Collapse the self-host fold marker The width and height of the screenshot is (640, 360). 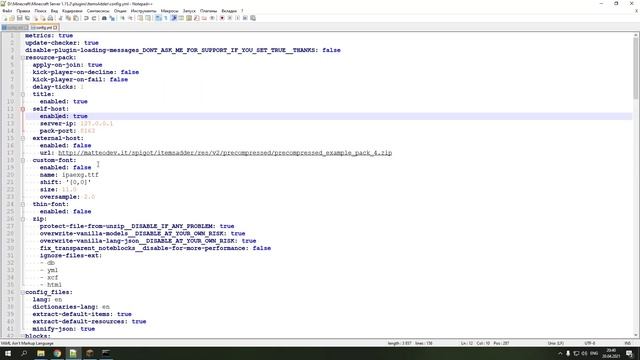(x=23, y=109)
